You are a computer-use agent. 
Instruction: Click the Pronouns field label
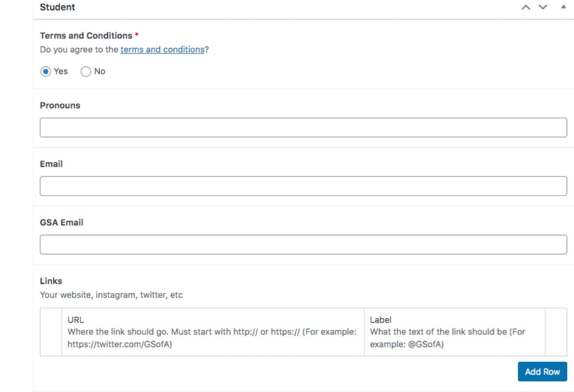60,105
